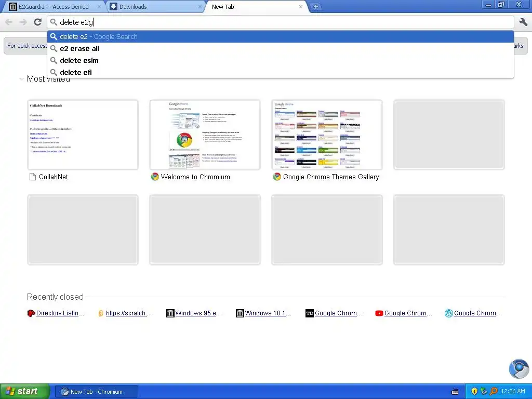Viewport: 532px width, 399px height.
Task: Click 'Google Chrome Themes Gallery' title link
Action: tap(331, 177)
